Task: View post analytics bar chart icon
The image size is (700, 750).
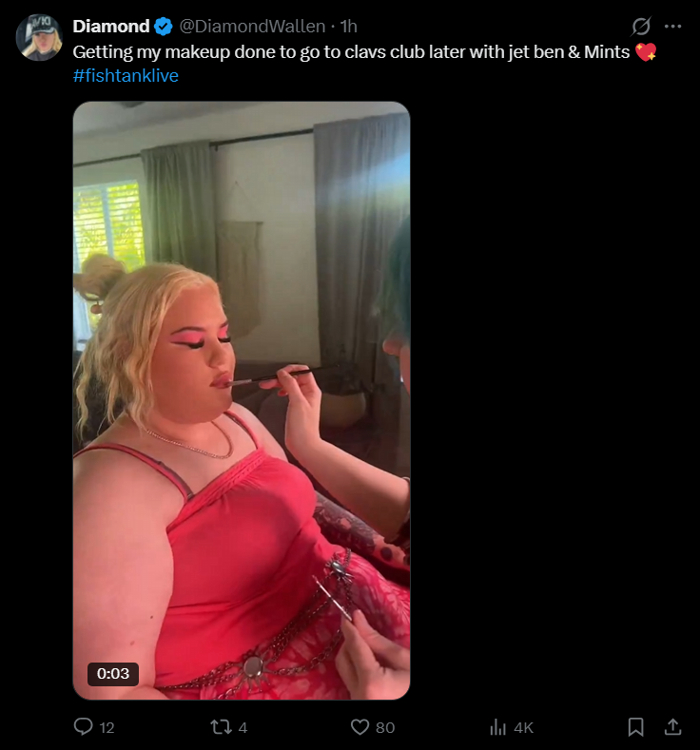Action: tap(498, 727)
